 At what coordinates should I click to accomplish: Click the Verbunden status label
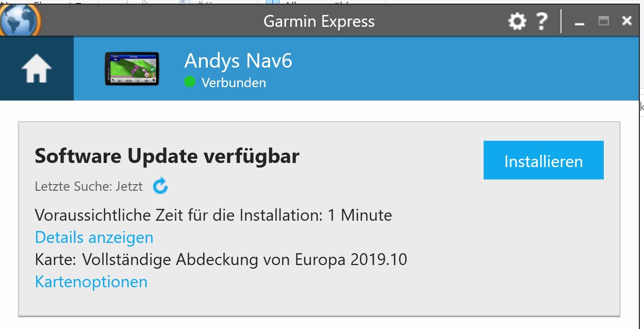click(x=234, y=83)
